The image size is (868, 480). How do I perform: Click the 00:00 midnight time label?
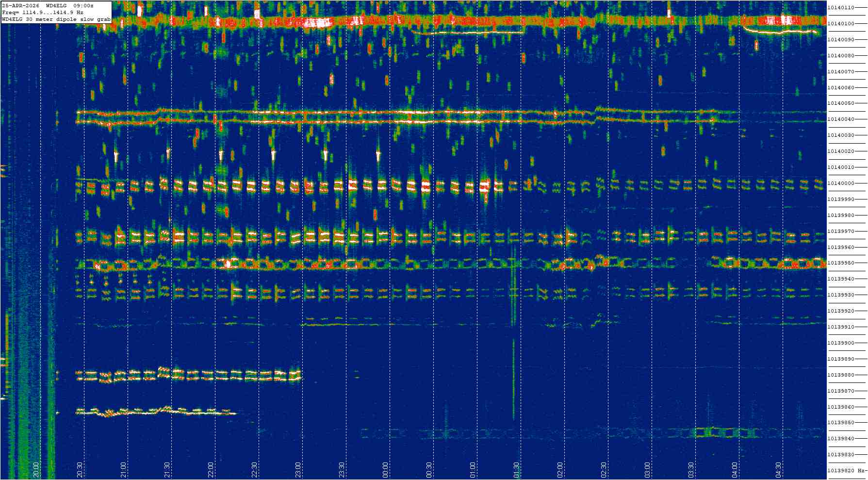385,469
